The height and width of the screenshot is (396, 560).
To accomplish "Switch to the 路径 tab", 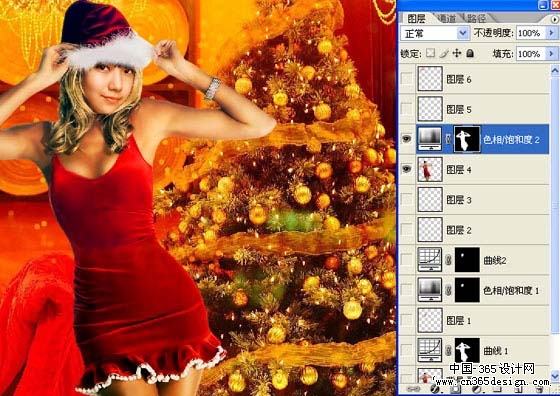I will point(477,18).
